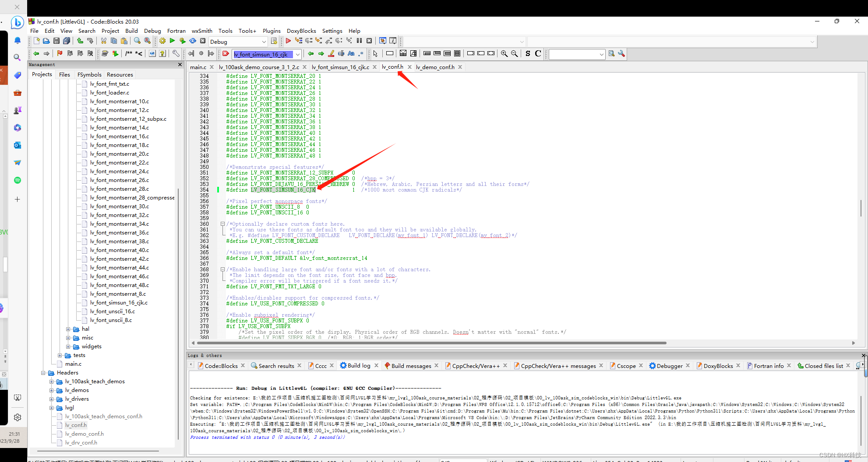Switch to the FSymbols management tab
This screenshot has height=462, width=868.
[89, 74]
